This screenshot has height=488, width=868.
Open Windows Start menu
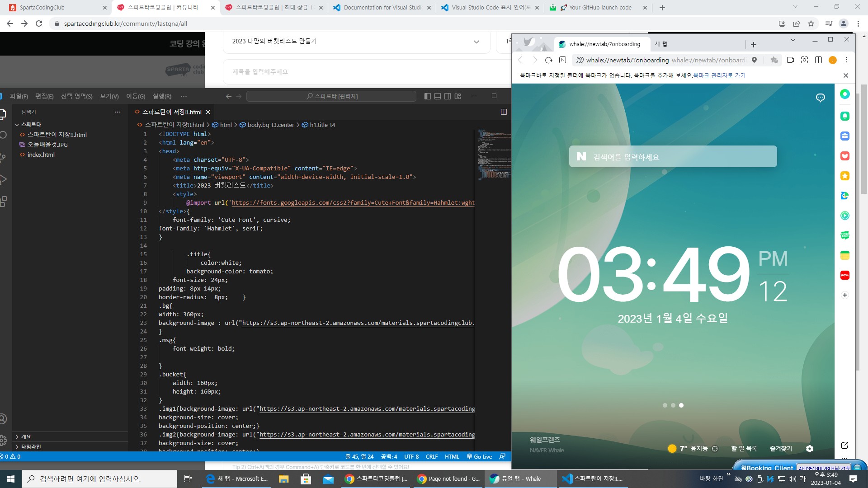[11, 479]
